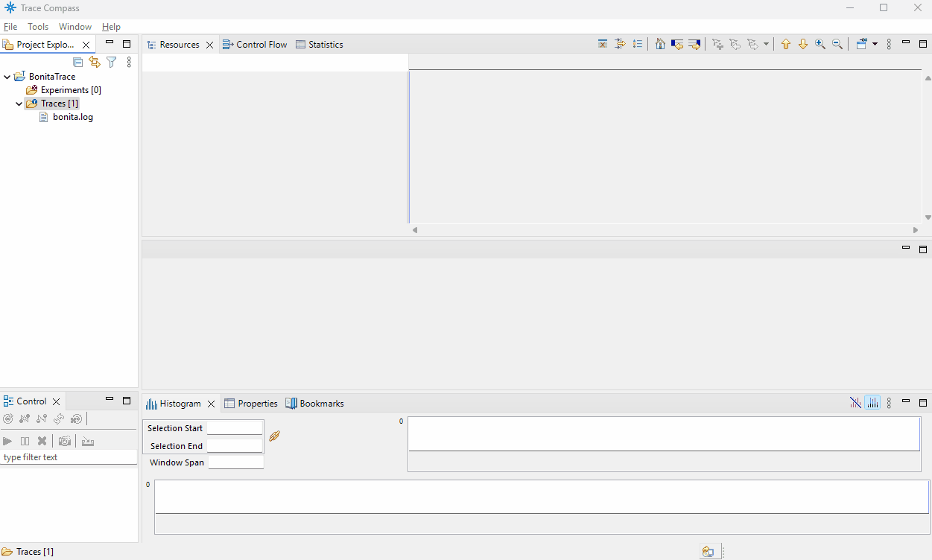932x560 pixels.
Task: Click the Move Up toolbar arrow icon
Action: 785,43
